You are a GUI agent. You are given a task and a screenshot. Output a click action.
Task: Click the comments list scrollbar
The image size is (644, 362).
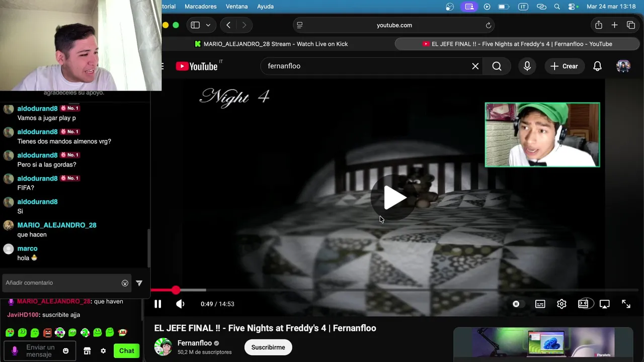click(148, 248)
